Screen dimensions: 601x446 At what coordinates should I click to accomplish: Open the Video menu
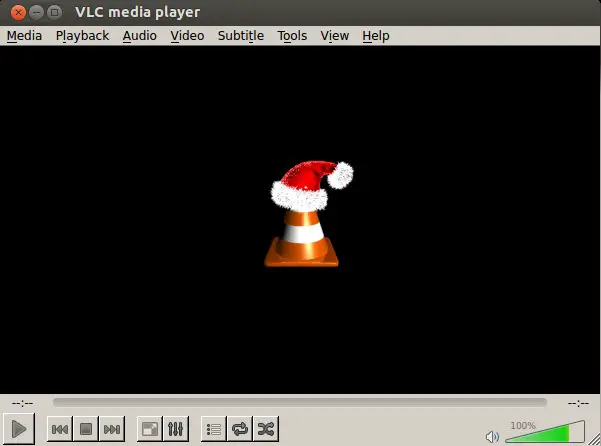click(x=187, y=36)
